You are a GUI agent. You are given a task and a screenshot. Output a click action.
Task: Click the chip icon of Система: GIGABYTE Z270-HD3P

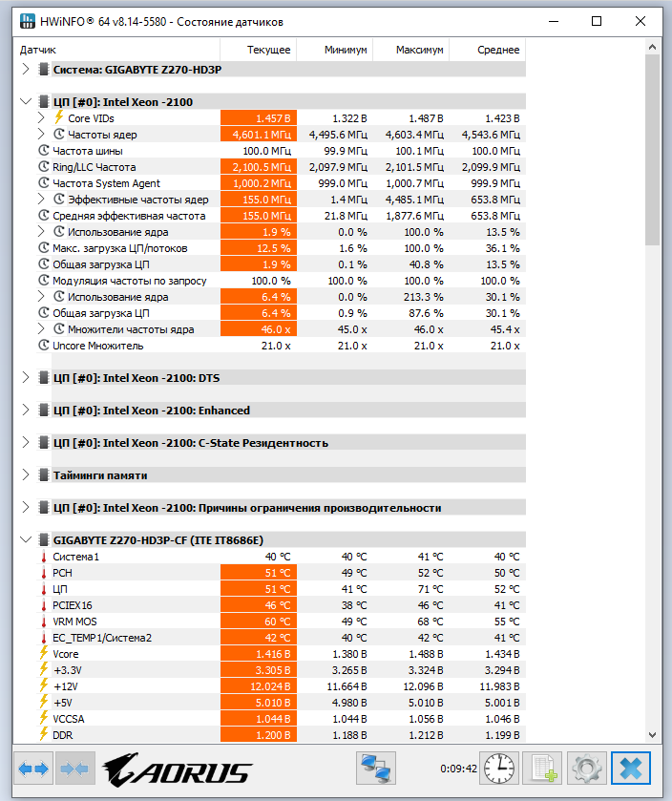point(44,69)
